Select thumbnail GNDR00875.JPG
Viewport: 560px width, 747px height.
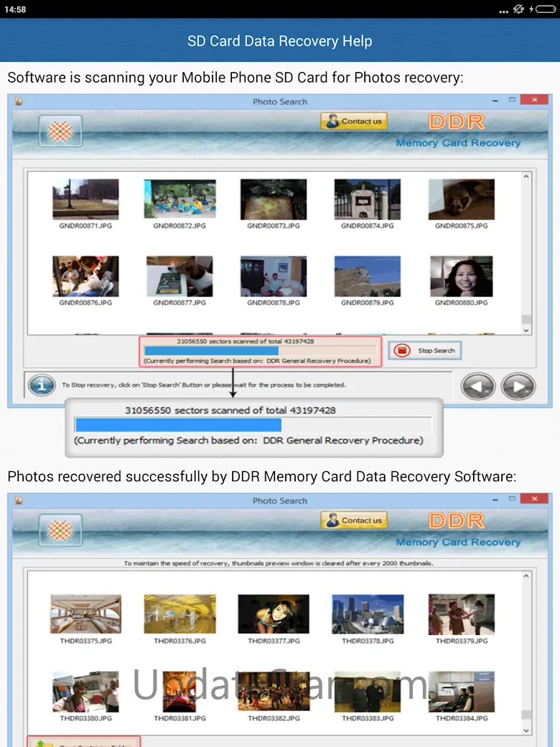click(x=462, y=199)
